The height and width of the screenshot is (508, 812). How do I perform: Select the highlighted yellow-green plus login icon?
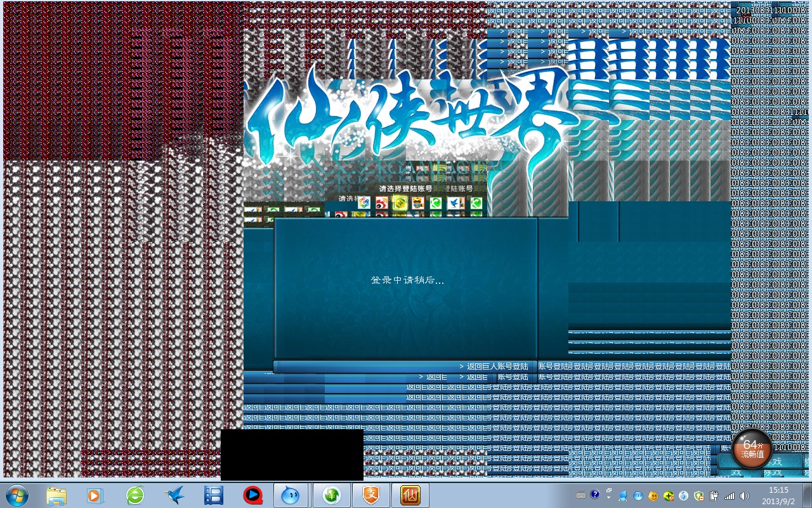pos(400,203)
